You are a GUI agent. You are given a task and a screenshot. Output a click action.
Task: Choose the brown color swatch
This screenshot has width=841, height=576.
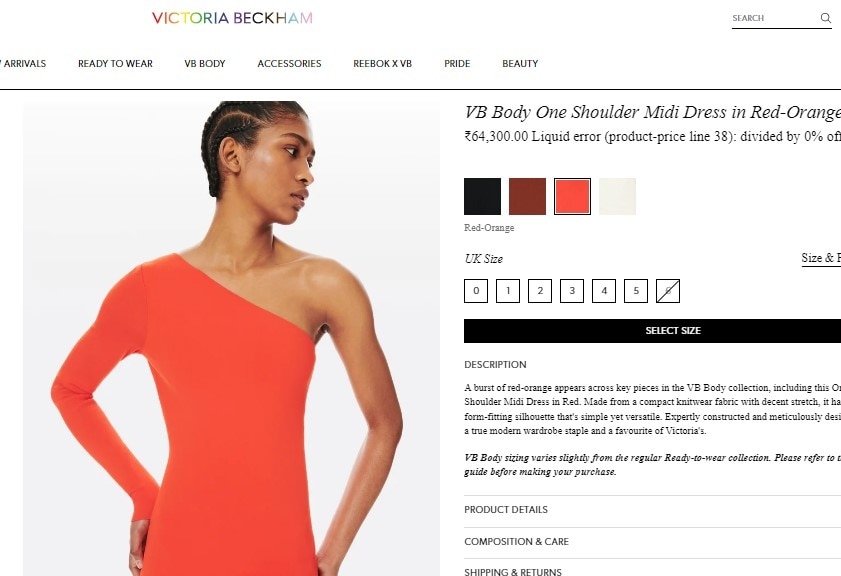(x=527, y=196)
